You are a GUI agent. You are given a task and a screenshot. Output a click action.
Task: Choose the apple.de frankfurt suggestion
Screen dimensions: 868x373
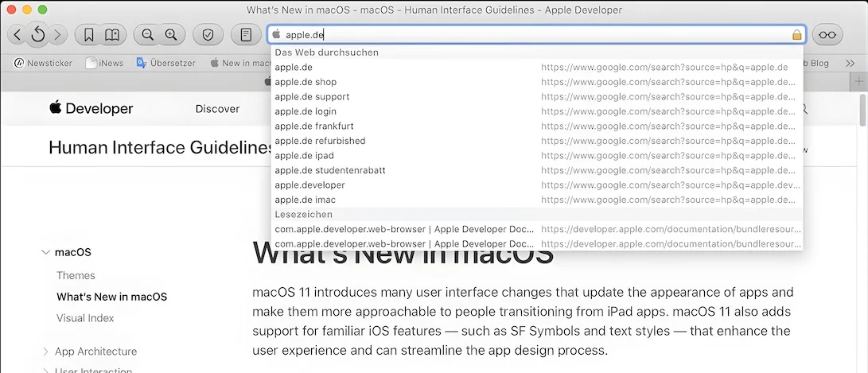[x=537, y=126]
